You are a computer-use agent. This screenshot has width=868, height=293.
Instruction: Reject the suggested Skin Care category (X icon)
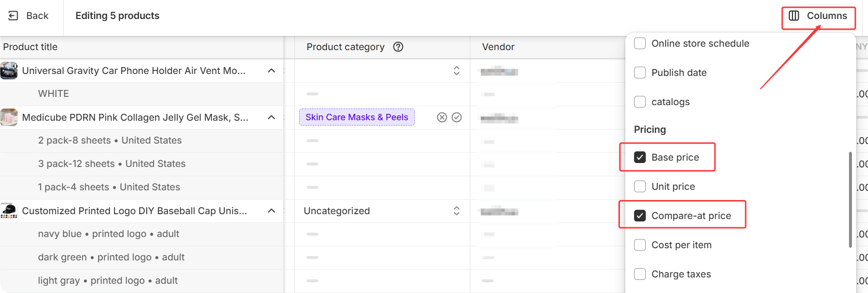point(442,117)
